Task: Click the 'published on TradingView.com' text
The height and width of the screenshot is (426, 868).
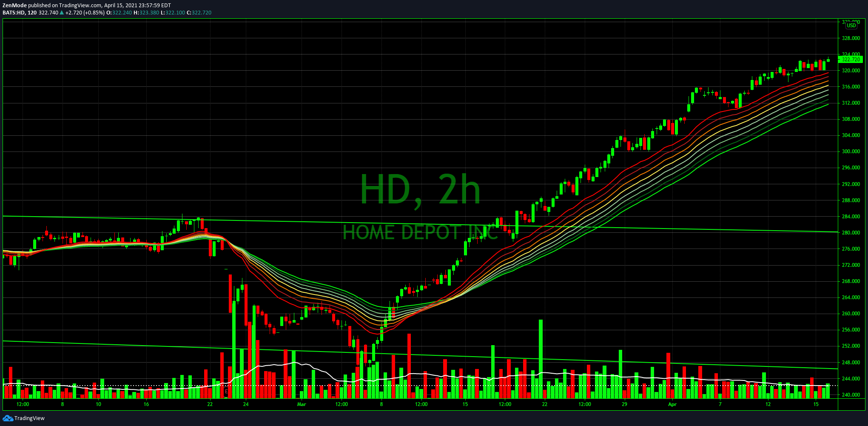Action: click(65, 6)
